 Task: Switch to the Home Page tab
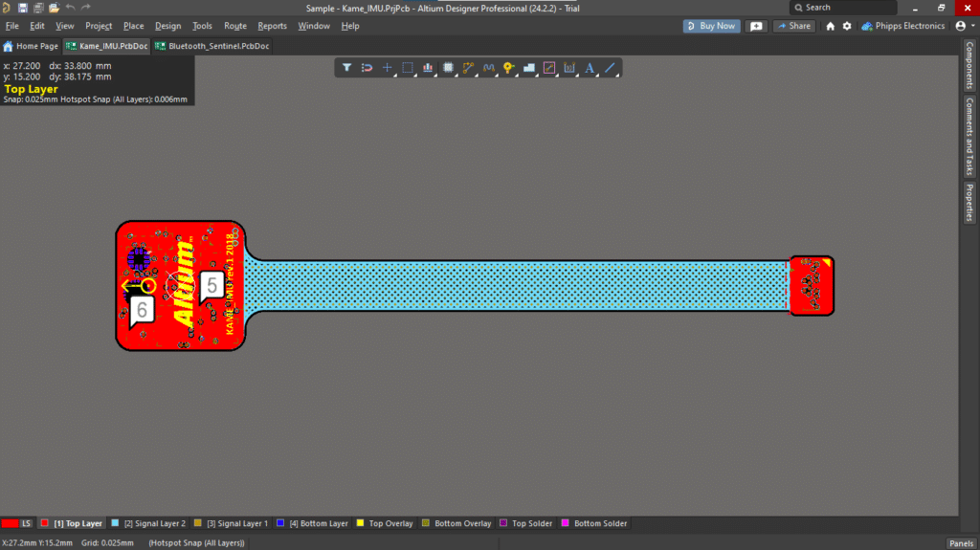point(31,46)
